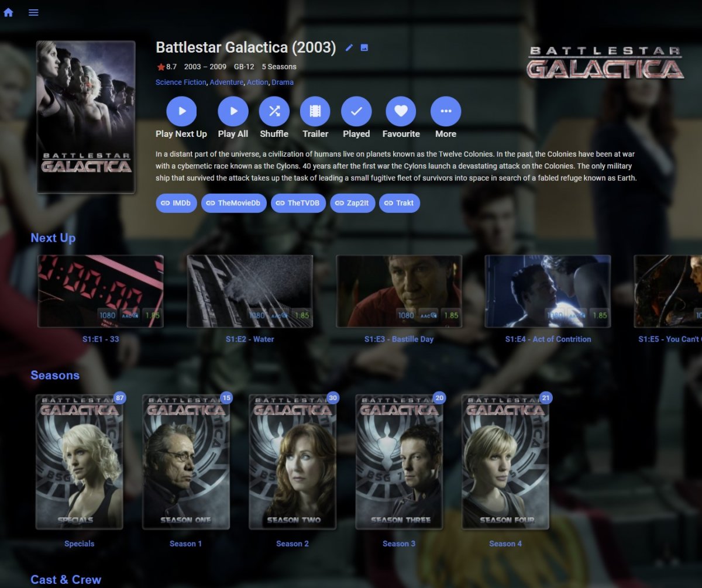
Task: Click the 87 badge on Specials
Action: click(120, 398)
